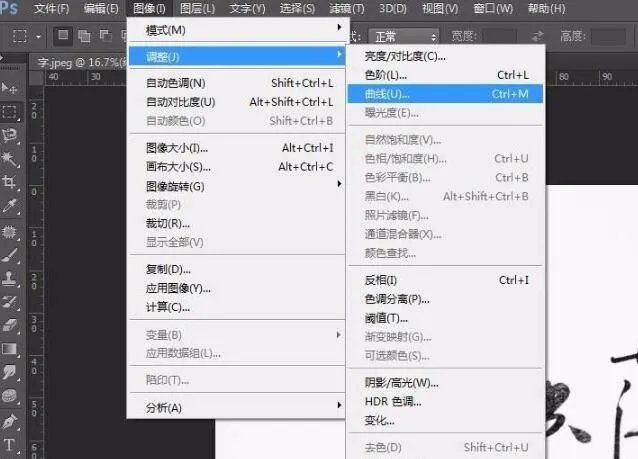Viewport: 638px width, 459px height.
Task: Open the 文字(Y) menu
Action: (x=247, y=9)
